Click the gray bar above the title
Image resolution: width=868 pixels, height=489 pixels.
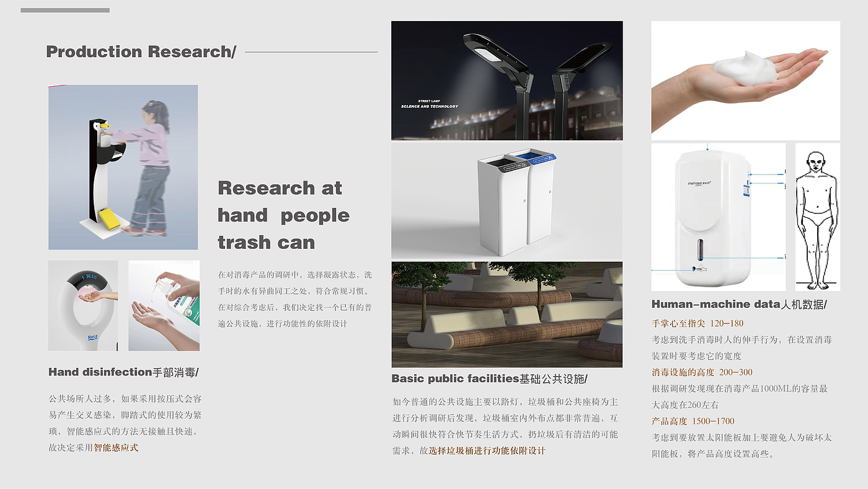65,11
